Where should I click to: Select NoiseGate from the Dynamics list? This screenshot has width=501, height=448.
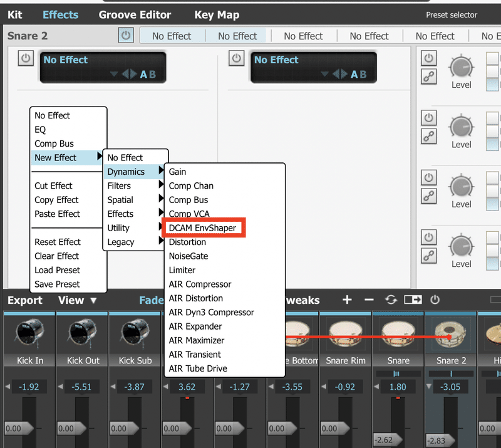coord(189,256)
